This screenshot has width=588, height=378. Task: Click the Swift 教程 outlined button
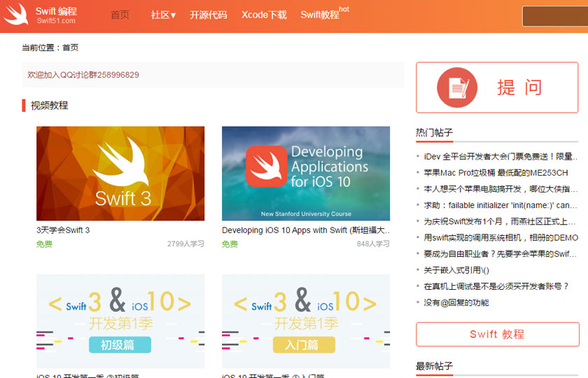(497, 334)
